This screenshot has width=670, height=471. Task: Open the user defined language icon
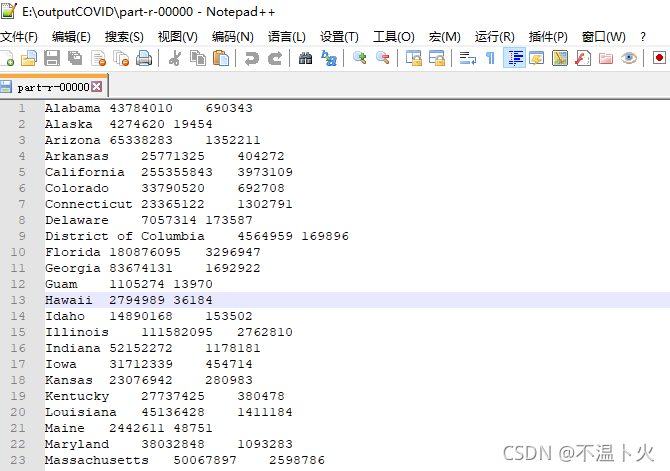[537, 59]
